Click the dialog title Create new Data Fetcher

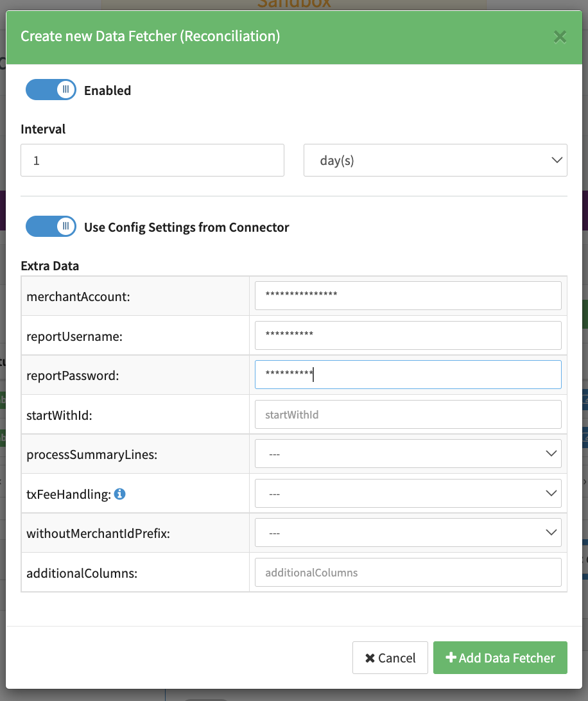150,36
